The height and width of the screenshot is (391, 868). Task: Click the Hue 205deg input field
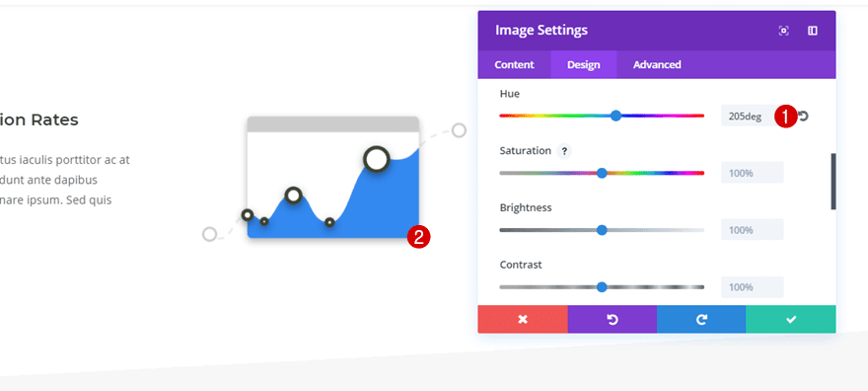pos(752,117)
